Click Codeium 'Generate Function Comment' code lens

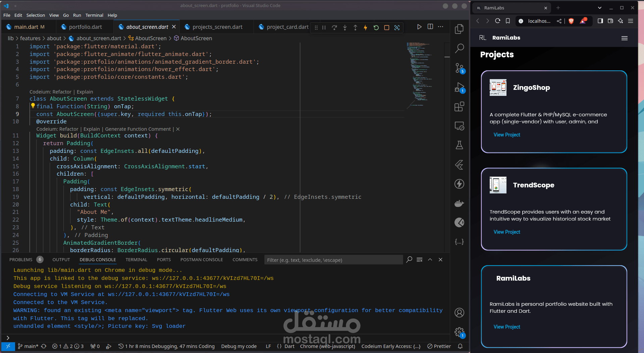point(138,129)
